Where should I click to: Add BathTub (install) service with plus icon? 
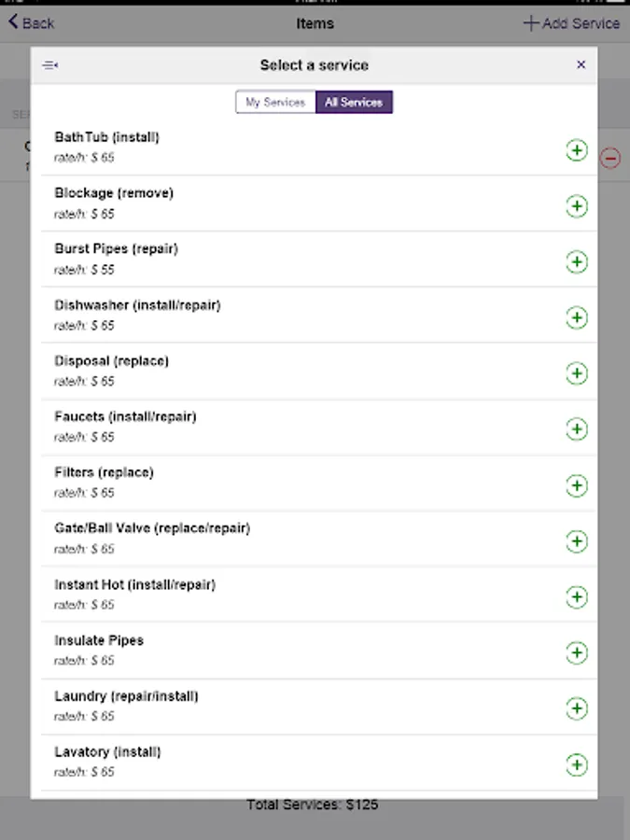coord(577,149)
